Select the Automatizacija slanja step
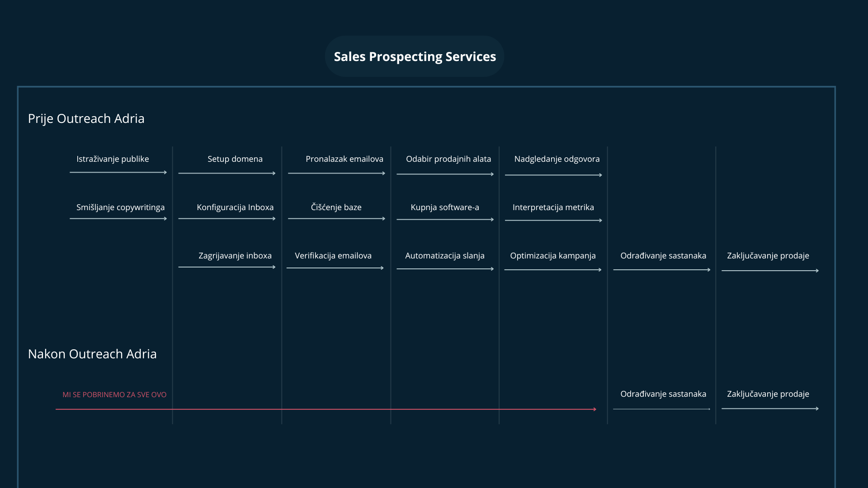The width and height of the screenshot is (868, 488). [x=444, y=256]
